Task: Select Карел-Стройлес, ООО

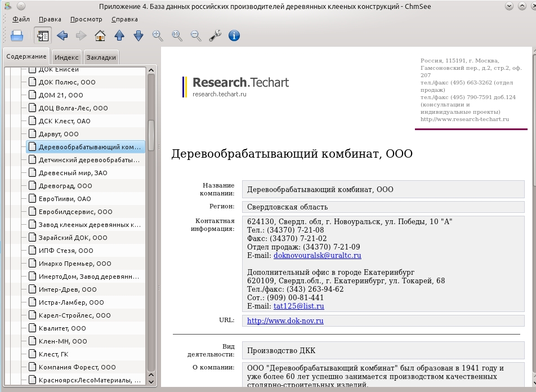Action: coord(74,315)
